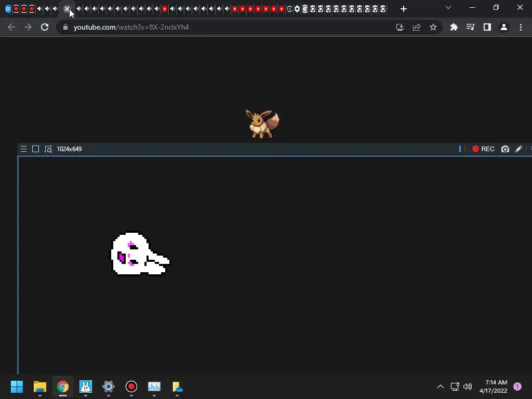The height and width of the screenshot is (399, 532).
Task: Click the install app icon in address bar
Action: point(400,27)
